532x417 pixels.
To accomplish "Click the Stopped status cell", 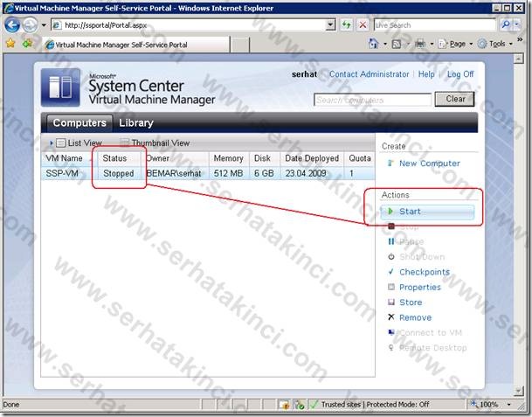I will [x=119, y=173].
